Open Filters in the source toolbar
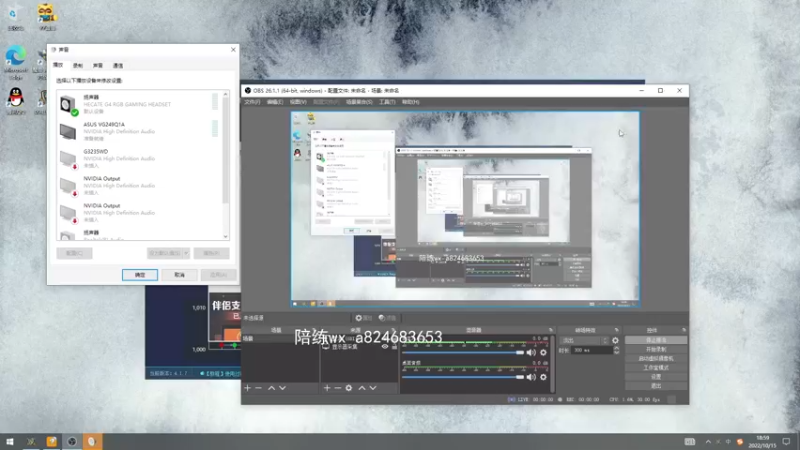The image size is (800, 450). pos(387,318)
